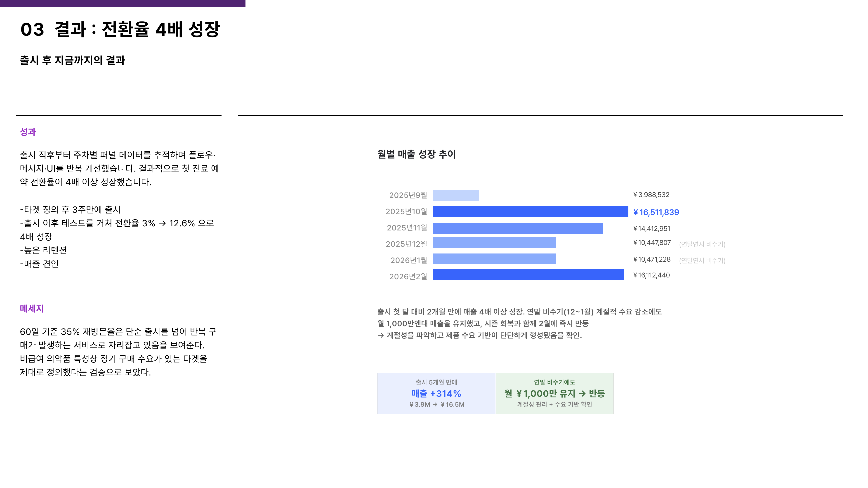Click the subtitle '출시 후 지금까지의 결과'

[72, 60]
